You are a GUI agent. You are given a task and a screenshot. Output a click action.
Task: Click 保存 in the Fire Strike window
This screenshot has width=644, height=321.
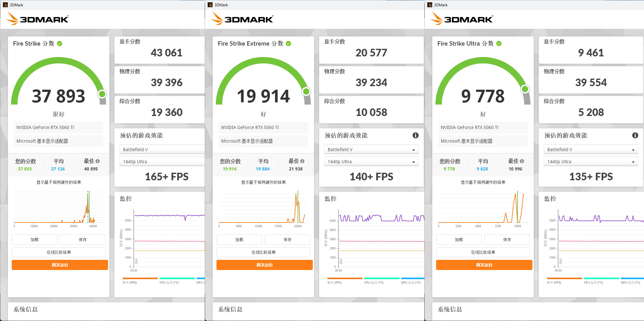(83, 240)
